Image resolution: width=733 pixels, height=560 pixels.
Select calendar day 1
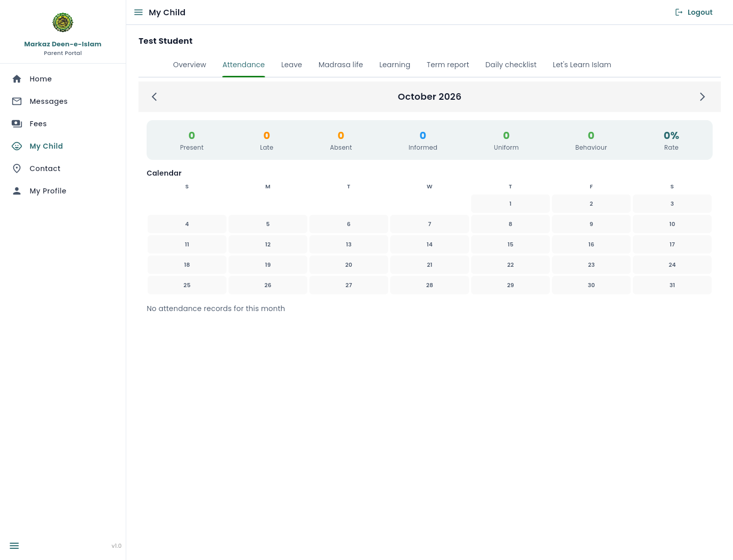(511, 204)
